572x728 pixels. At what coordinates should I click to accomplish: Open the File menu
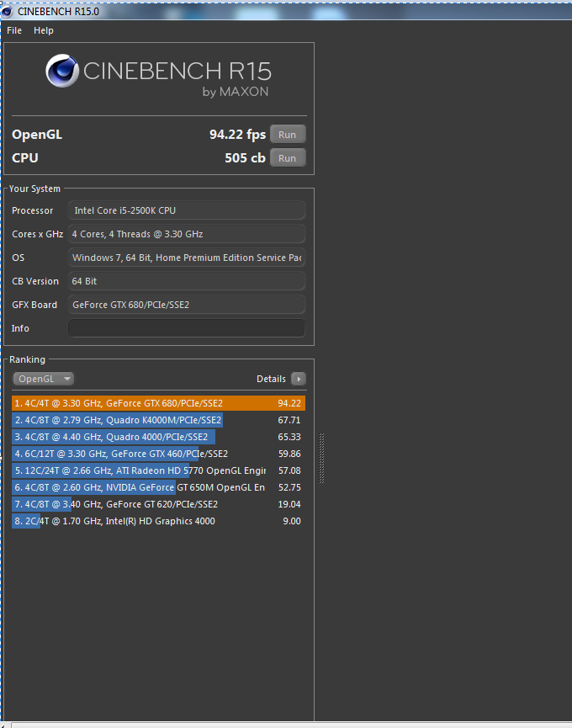click(x=14, y=30)
